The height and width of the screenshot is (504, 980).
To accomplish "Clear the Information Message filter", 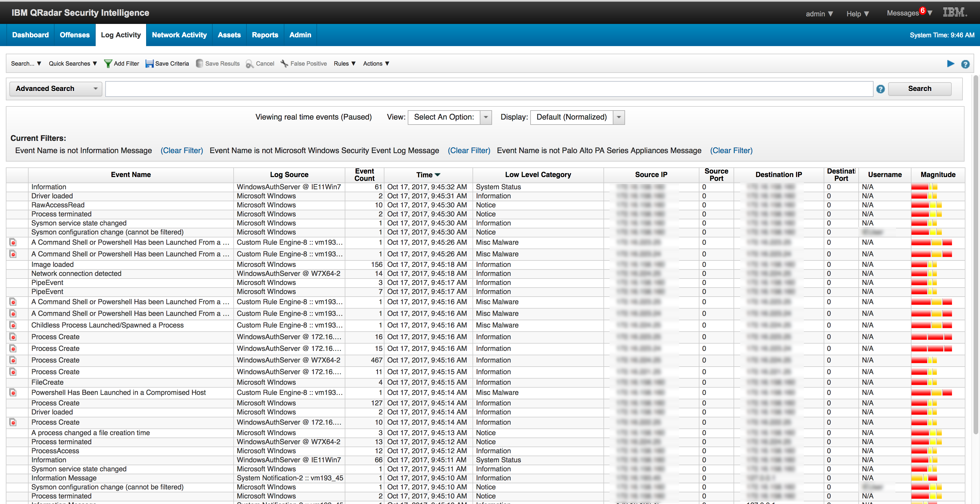I will 181,150.
